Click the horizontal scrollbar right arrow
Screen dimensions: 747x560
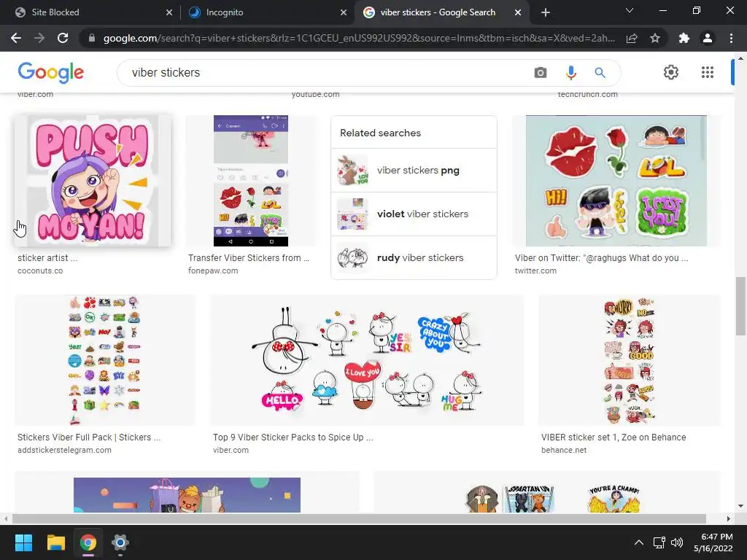tap(728, 518)
